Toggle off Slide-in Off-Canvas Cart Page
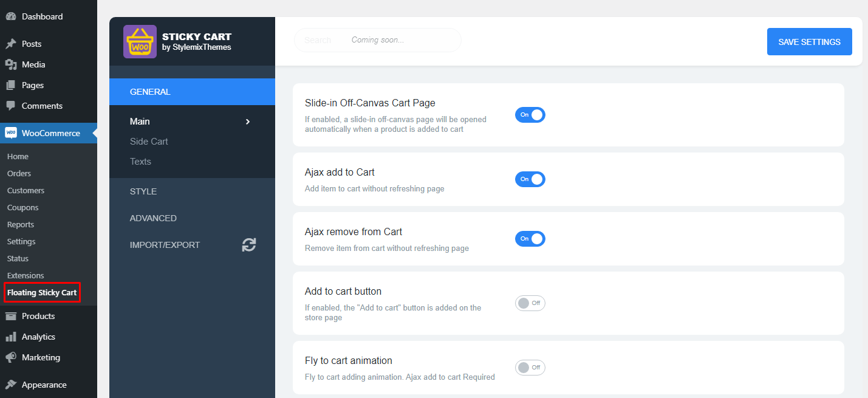The image size is (868, 398). coord(530,114)
